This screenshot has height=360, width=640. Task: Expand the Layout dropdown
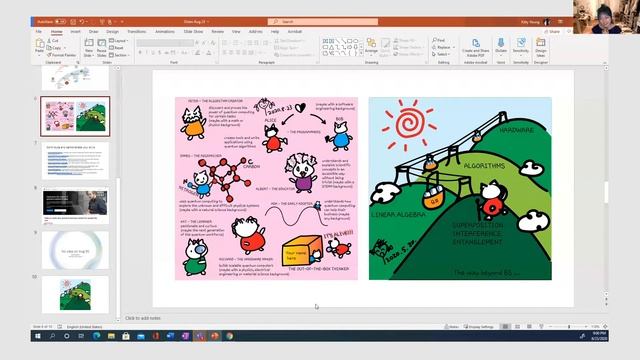coord(119,41)
